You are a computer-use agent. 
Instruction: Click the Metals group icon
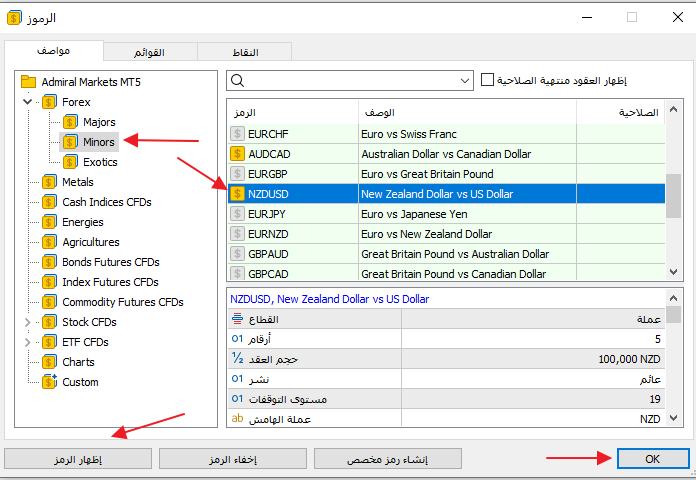(x=49, y=182)
